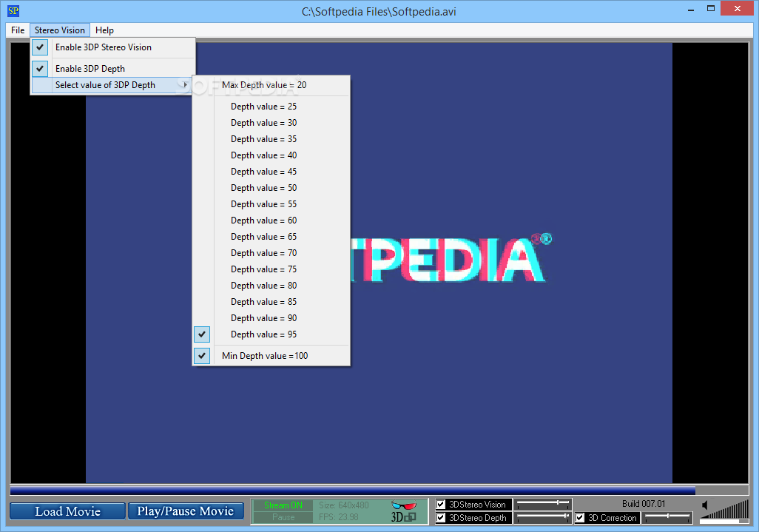Image resolution: width=759 pixels, height=532 pixels.
Task: Click the Stream ON indicator
Action: point(283,505)
